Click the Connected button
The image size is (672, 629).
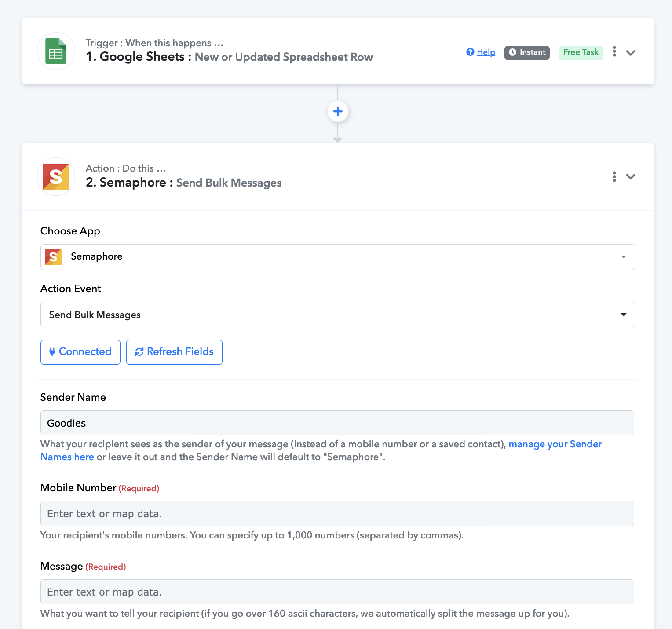pos(80,352)
